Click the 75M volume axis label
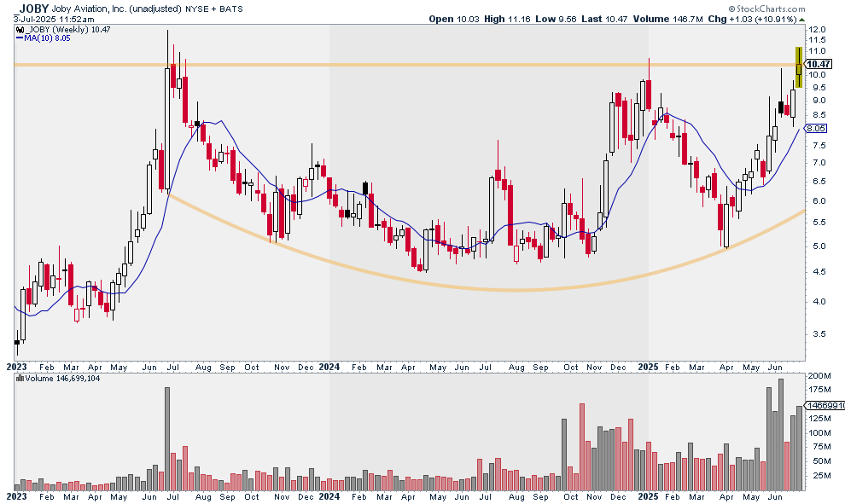This screenshot has width=845, height=504. point(822,446)
